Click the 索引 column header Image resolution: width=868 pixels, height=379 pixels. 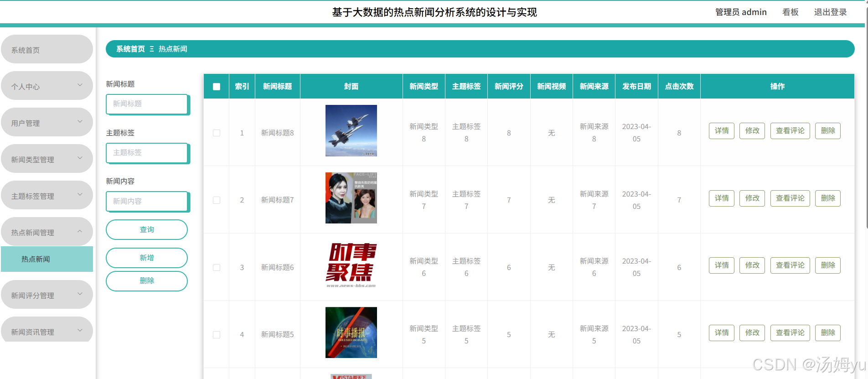point(242,86)
